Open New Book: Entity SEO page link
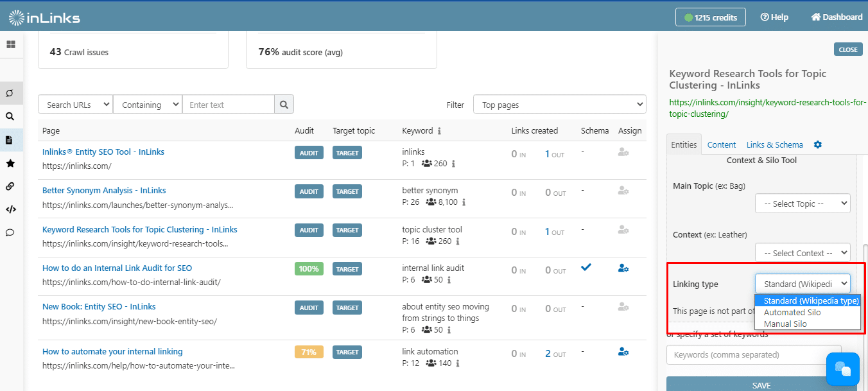The width and height of the screenshot is (868, 391). (99, 306)
